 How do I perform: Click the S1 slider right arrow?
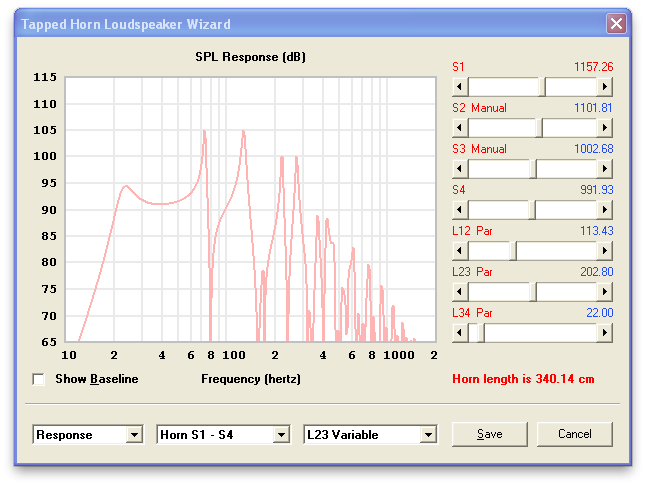604,87
